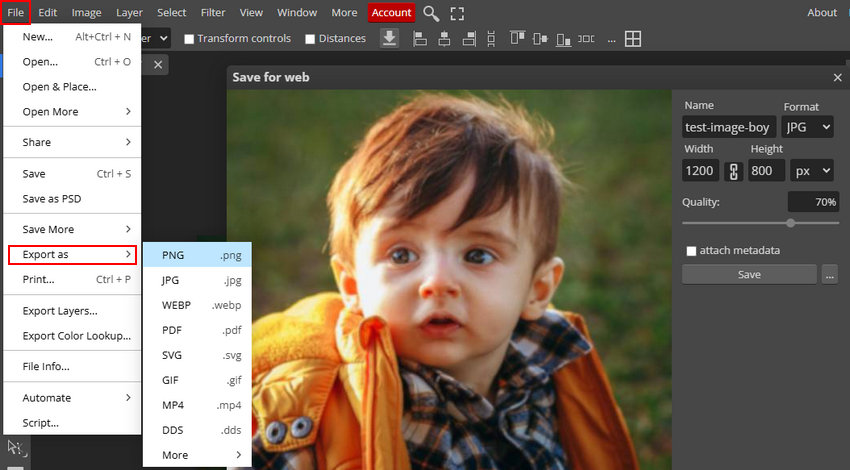850x470 pixels.
Task: Choose Save as PSD
Action: 72,199
